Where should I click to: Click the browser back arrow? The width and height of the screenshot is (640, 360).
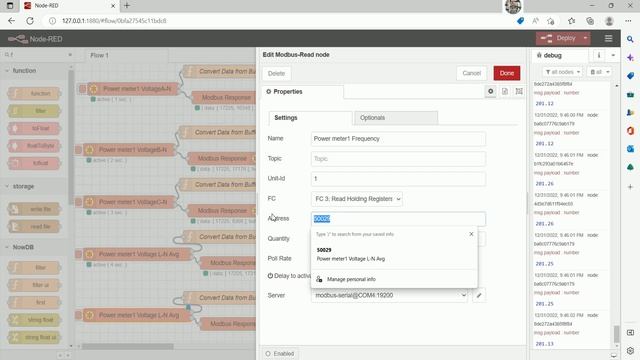(11, 20)
